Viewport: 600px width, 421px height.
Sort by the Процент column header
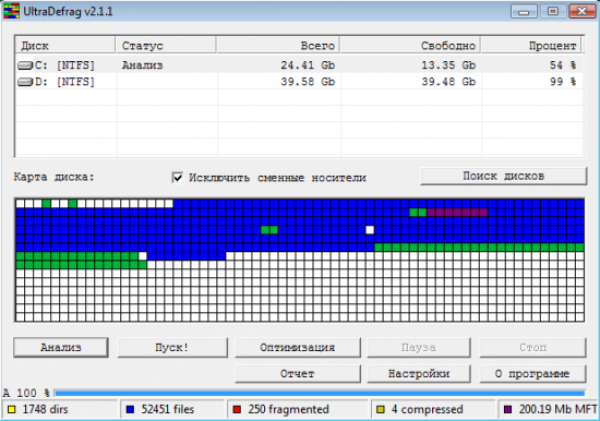tap(531, 46)
